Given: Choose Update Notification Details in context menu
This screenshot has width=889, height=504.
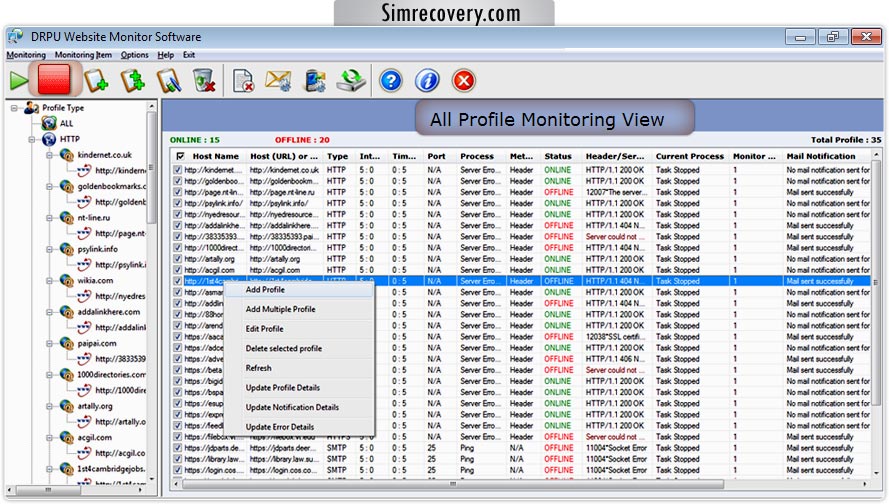Looking at the screenshot, I should (292, 407).
